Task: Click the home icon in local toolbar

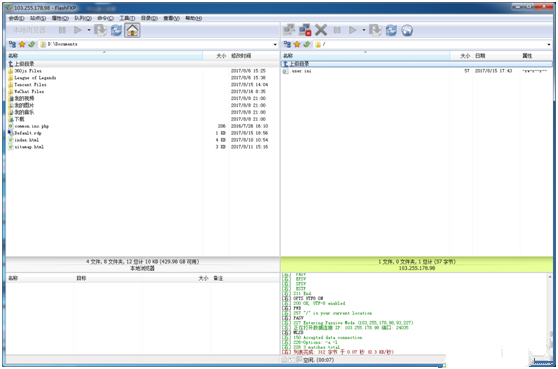Action: [x=132, y=30]
